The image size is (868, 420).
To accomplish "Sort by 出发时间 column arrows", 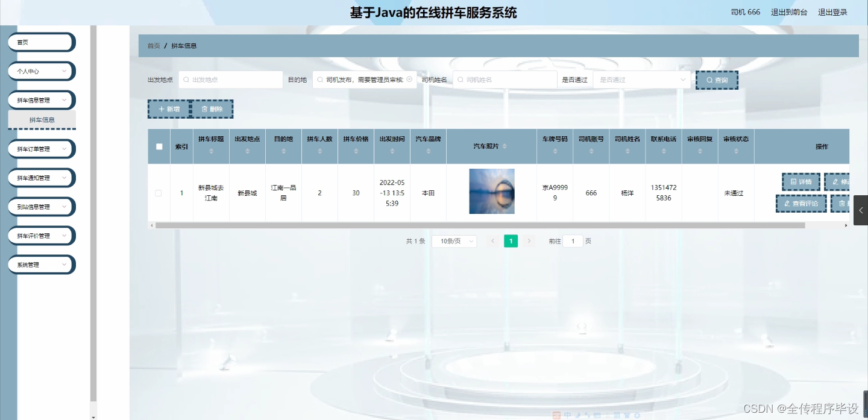I will click(392, 151).
